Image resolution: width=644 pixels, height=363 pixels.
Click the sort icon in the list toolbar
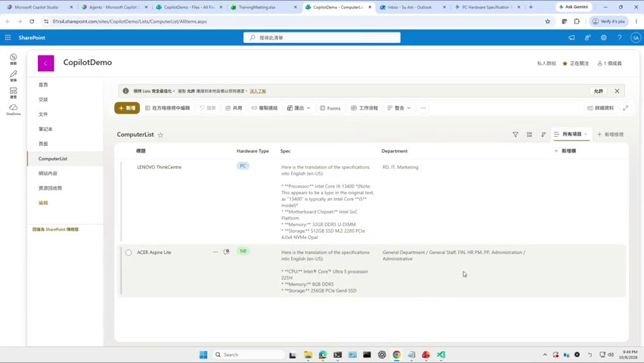543,135
